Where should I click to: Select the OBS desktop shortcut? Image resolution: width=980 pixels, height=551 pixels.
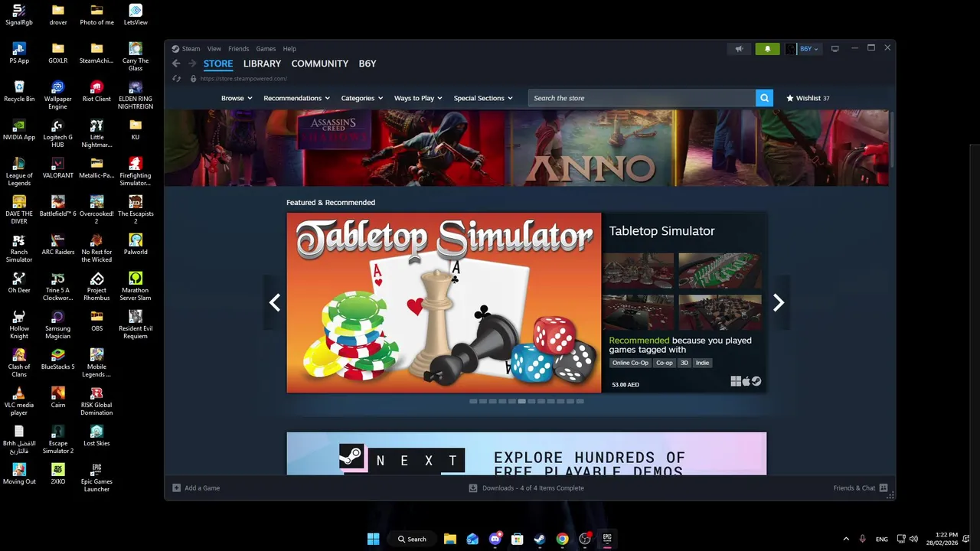point(96,321)
